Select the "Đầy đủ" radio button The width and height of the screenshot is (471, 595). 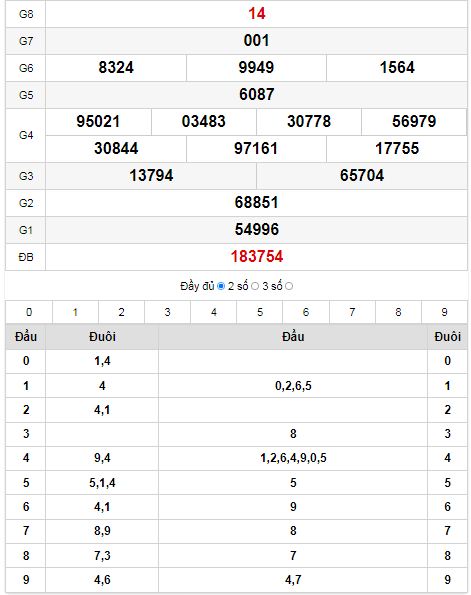[x=221, y=286]
